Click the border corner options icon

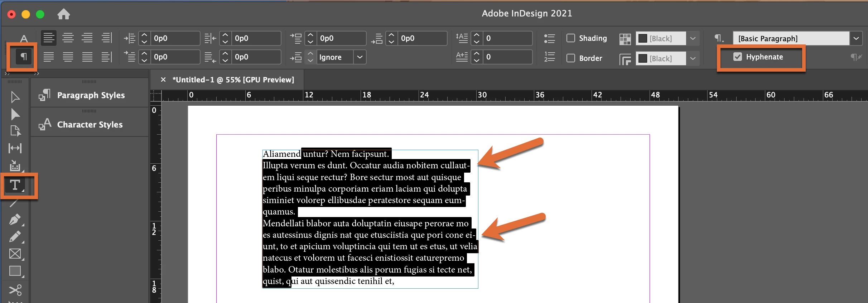tap(625, 59)
